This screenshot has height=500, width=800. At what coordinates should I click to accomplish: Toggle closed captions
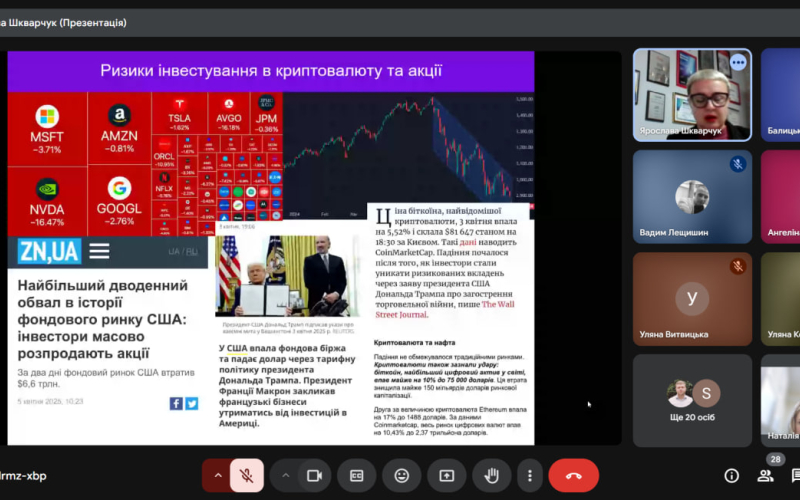[x=356, y=476]
